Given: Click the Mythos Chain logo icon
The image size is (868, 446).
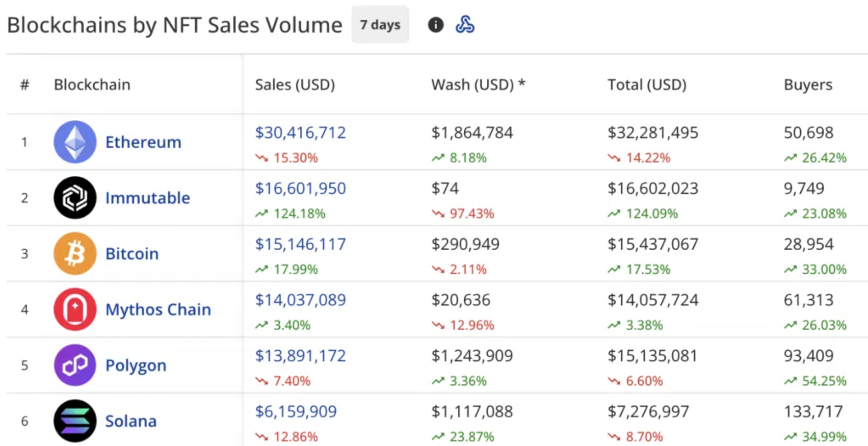Looking at the screenshot, I should point(75,309).
